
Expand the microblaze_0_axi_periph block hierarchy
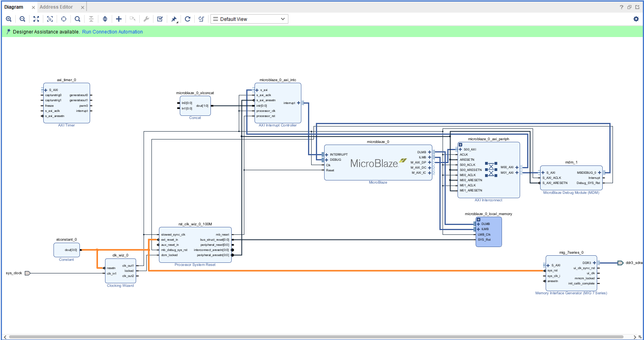click(460, 145)
